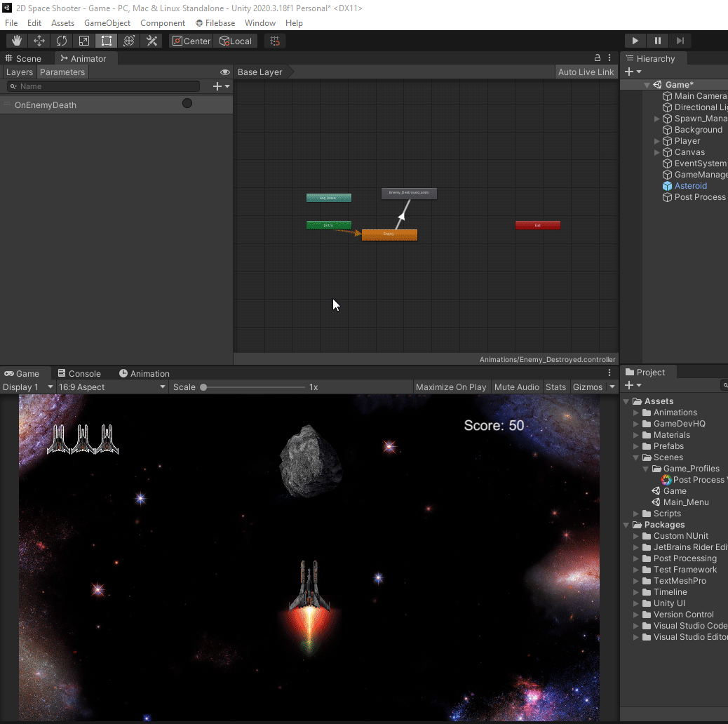Open the Scene tab

(x=23, y=58)
